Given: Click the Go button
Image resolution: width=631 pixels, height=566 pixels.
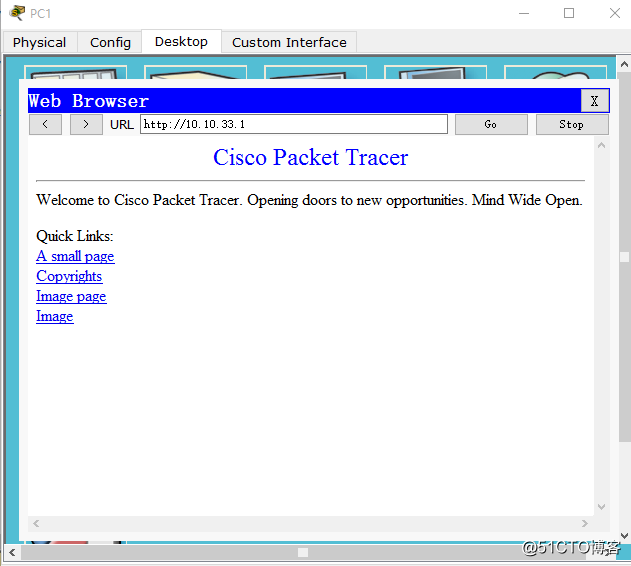Looking at the screenshot, I should click(491, 124).
